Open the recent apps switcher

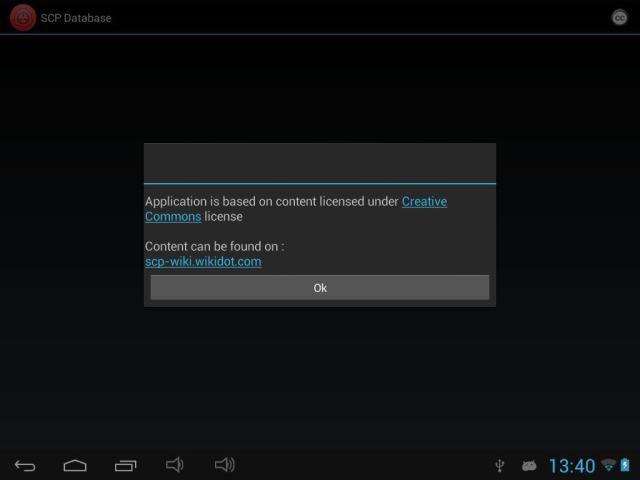[125, 465]
